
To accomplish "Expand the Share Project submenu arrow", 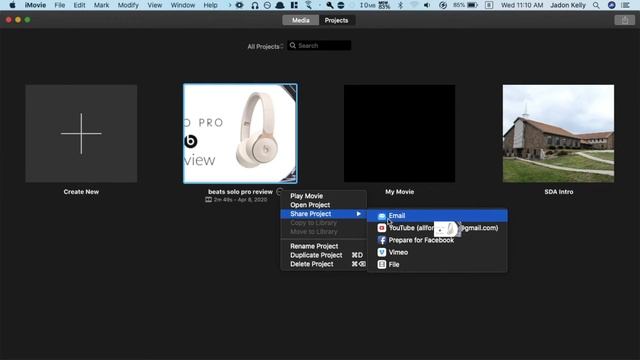I will click(358, 214).
